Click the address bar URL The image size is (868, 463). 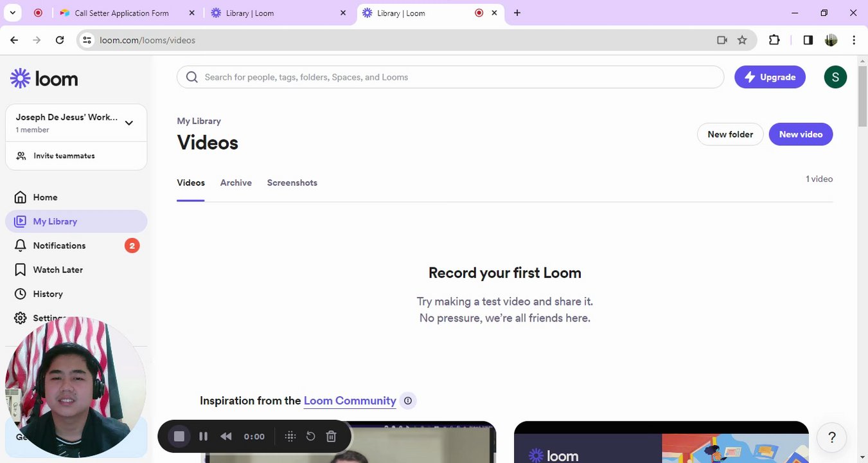click(x=148, y=40)
